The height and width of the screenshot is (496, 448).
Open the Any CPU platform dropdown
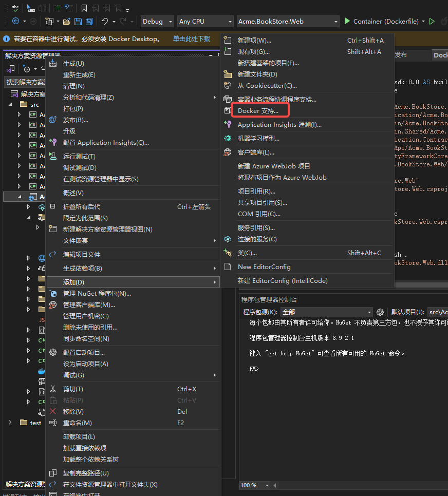tap(205, 22)
